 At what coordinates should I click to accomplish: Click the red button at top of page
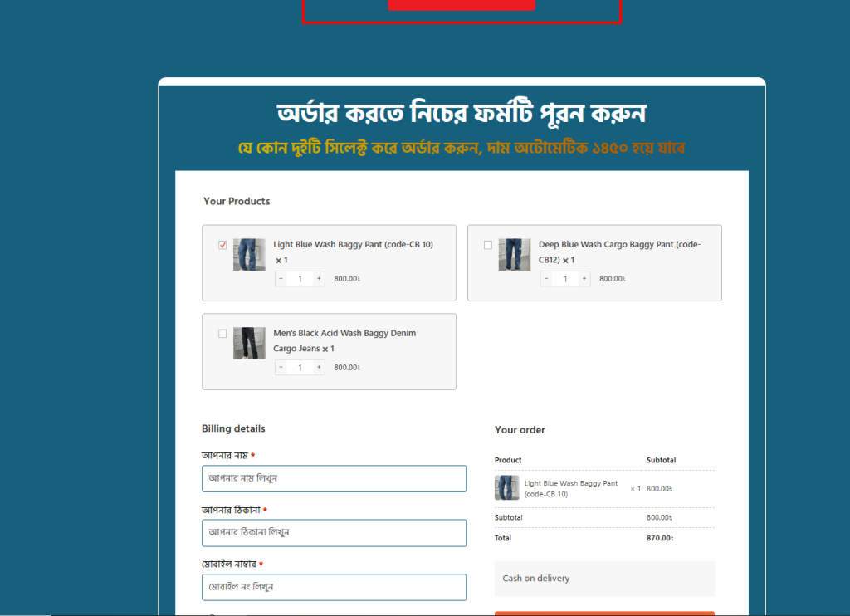[x=462, y=4]
